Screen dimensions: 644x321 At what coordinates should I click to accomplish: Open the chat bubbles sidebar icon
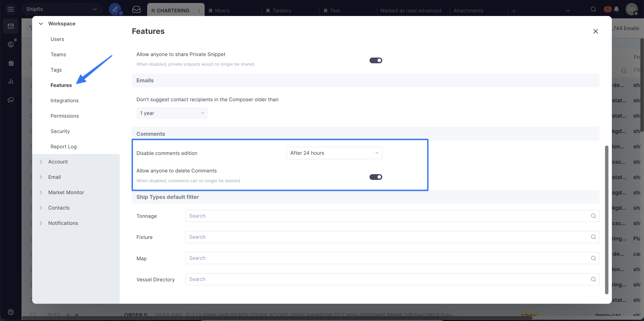pos(10,100)
